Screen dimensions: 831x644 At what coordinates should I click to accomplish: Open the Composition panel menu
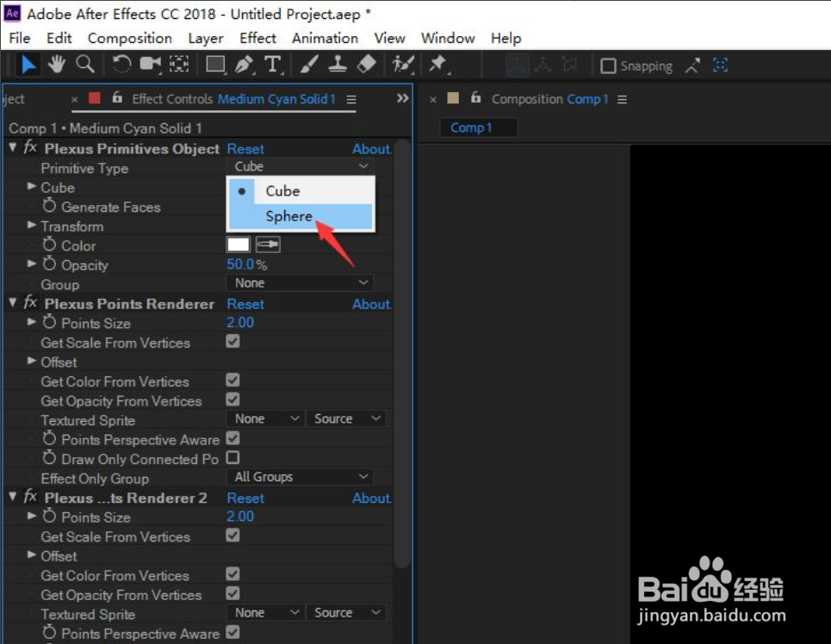coord(623,100)
